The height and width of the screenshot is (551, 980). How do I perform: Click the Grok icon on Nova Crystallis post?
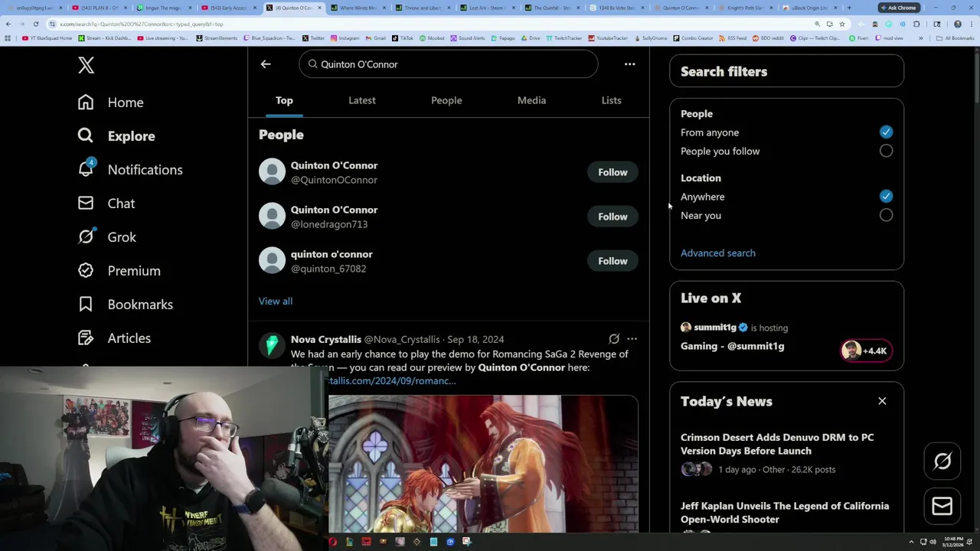click(614, 339)
